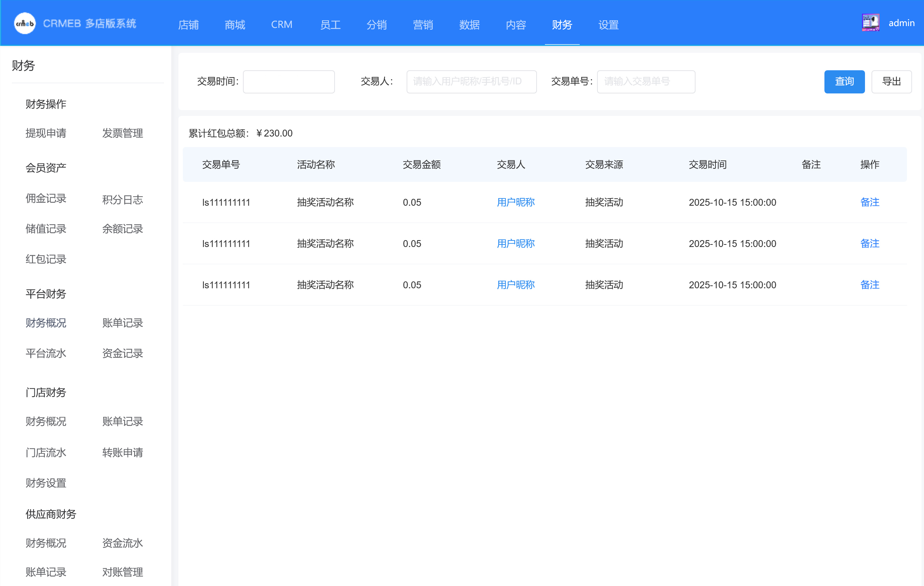This screenshot has width=924, height=586.
Task: Click the CRMEB logo icon
Action: pos(25,24)
